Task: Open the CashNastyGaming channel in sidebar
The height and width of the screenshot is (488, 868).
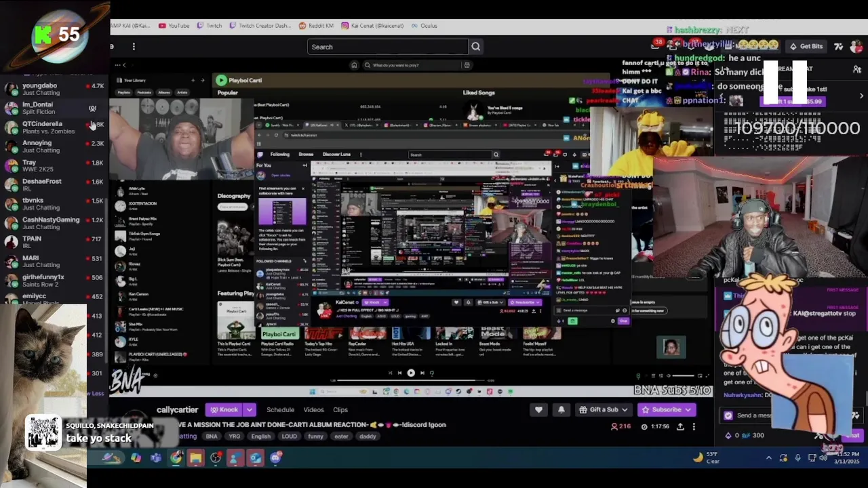Action: [x=54, y=223]
